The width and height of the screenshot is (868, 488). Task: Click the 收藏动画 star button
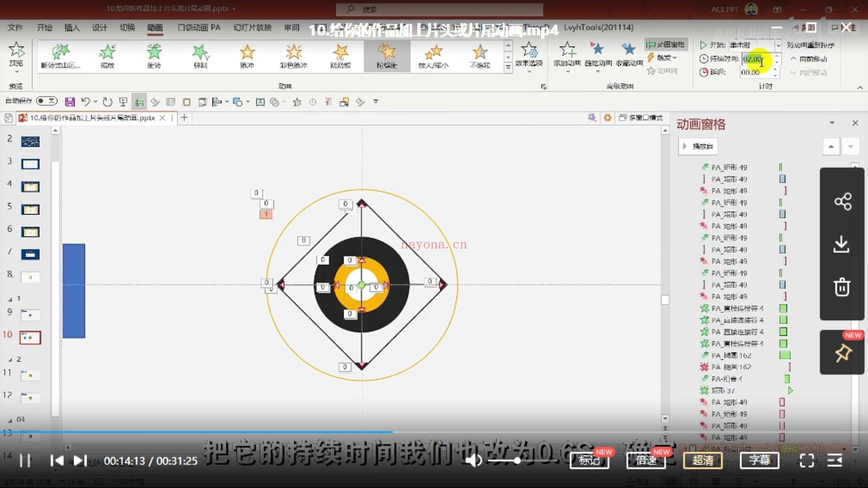click(x=629, y=56)
